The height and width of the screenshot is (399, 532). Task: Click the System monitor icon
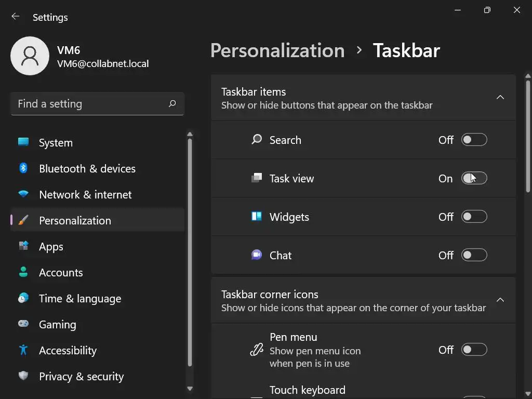pyautogui.click(x=23, y=142)
